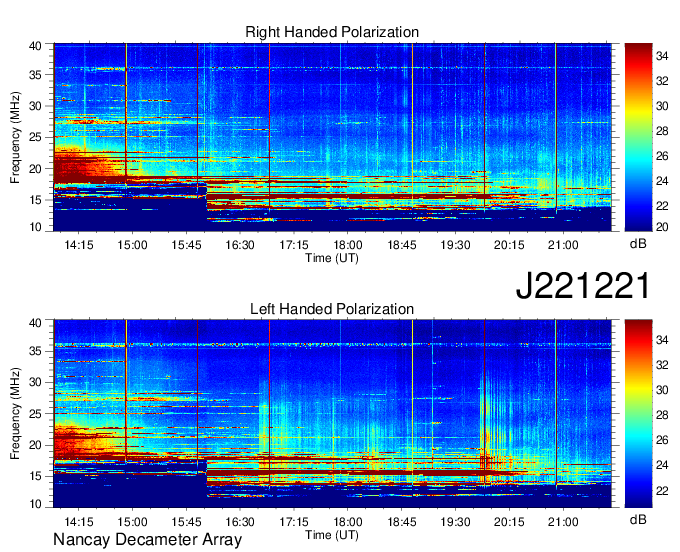Viewport: 680px width, 552px height.
Task: Click the Left Handed Polarization title
Action: click(332, 309)
